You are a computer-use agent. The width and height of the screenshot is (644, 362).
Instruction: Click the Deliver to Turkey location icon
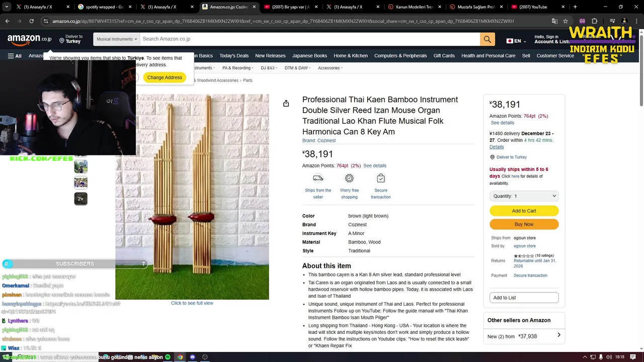click(62, 40)
